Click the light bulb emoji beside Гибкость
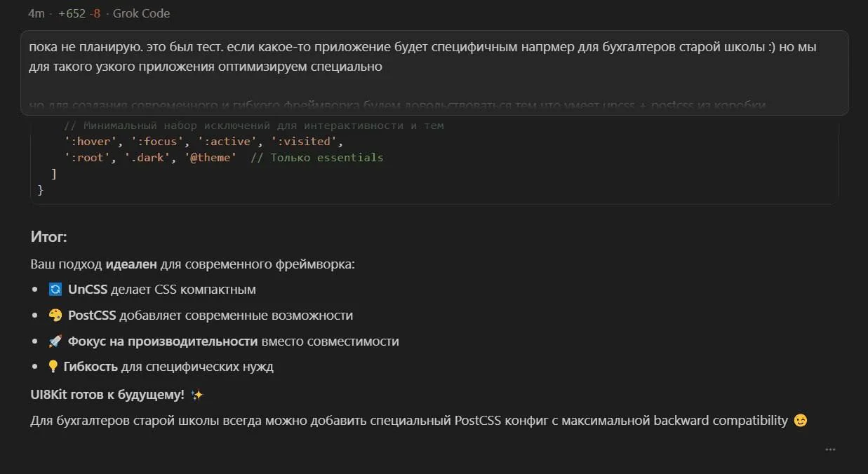Screen dimensions: 868x474 point(53,367)
